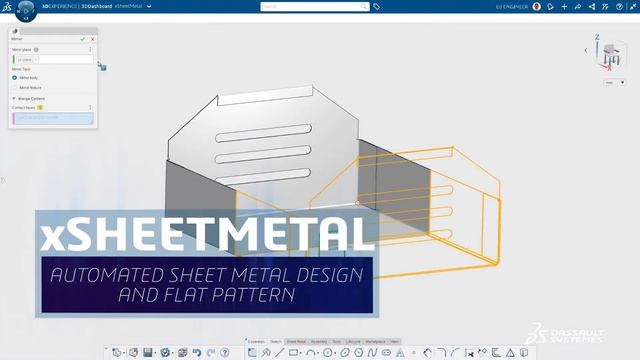Click the Save disk icon in bottom toolbar

(147, 352)
